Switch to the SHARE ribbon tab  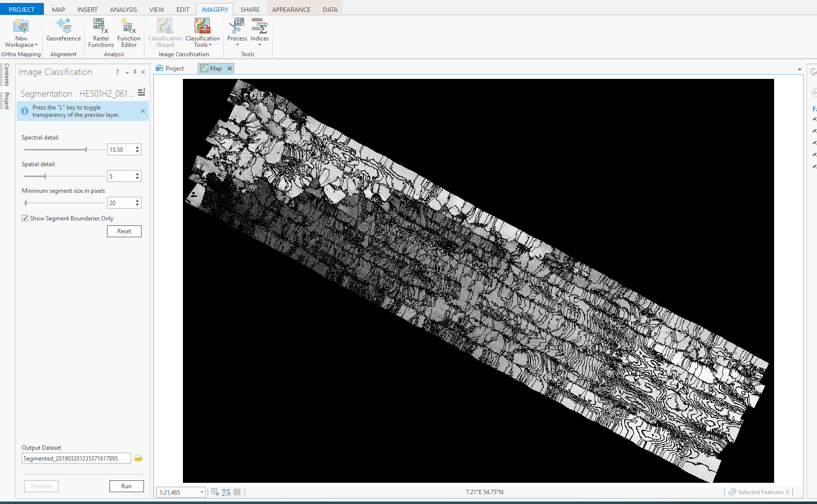pos(250,9)
